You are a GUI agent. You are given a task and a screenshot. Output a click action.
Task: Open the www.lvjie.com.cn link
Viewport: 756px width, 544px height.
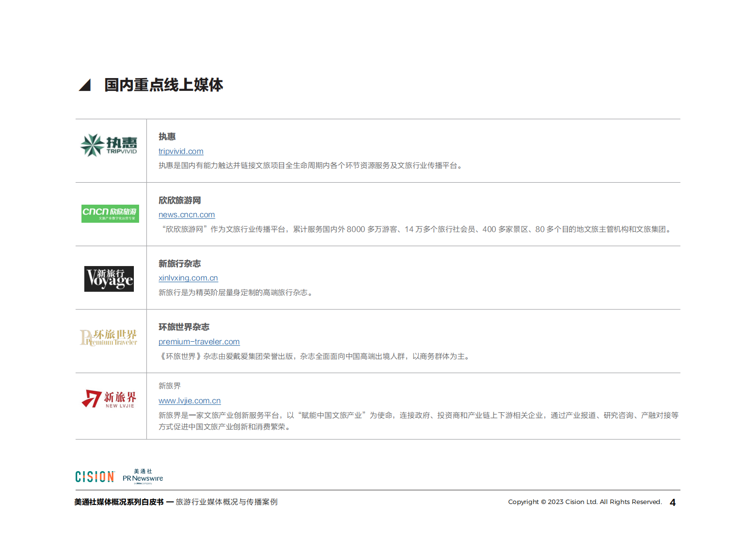[x=190, y=401]
